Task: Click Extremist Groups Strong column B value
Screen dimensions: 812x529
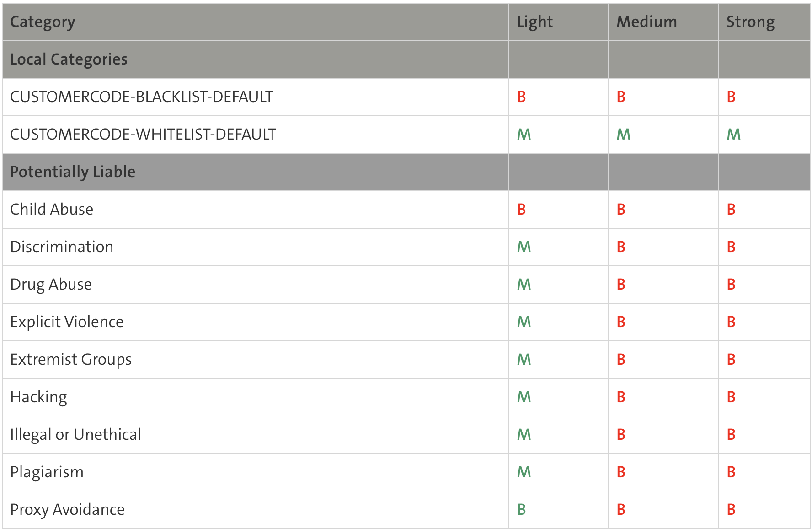Action: (731, 360)
